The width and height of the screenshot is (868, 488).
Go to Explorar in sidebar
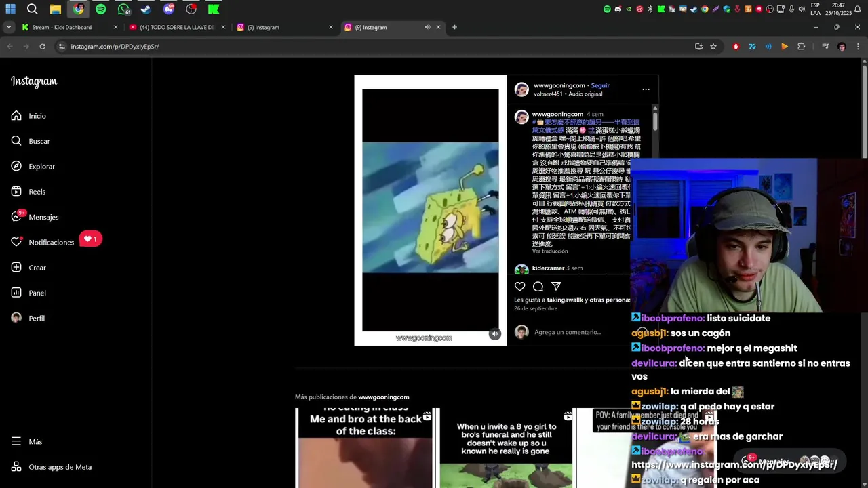[x=33, y=166]
